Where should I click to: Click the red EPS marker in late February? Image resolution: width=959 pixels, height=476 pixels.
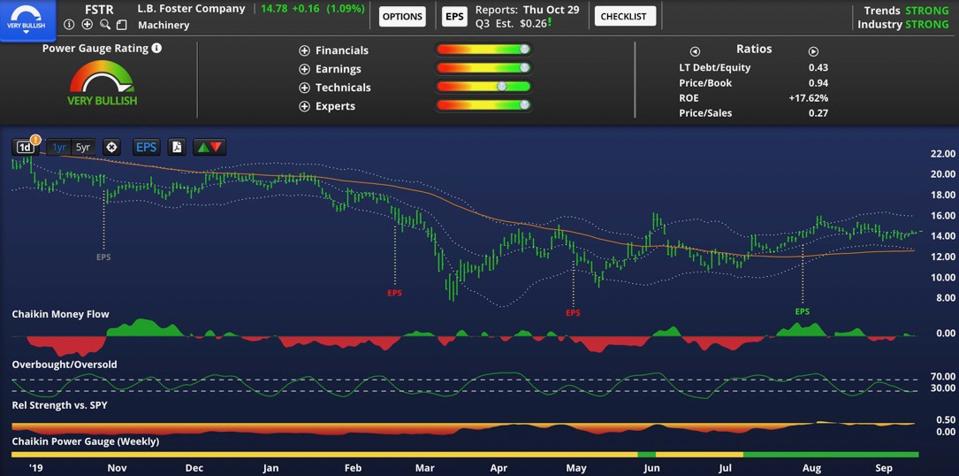[395, 293]
